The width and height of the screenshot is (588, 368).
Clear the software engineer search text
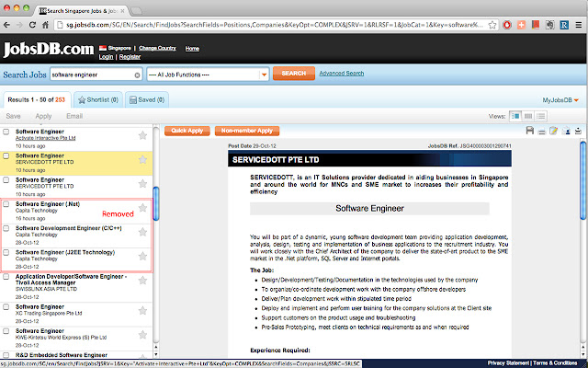tap(137, 75)
